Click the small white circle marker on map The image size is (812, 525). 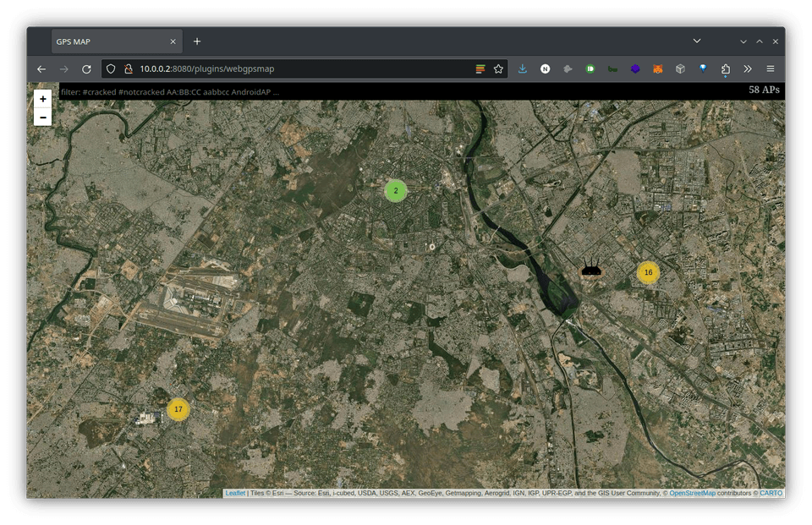pyautogui.click(x=432, y=248)
